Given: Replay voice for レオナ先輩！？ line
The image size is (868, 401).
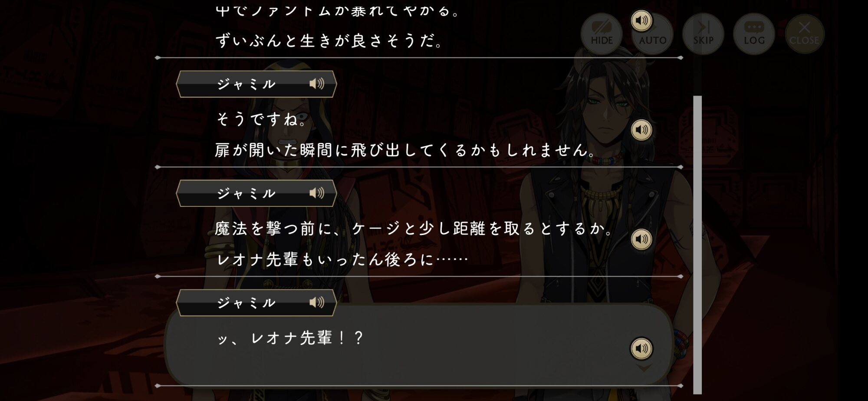Looking at the screenshot, I should tap(641, 348).
